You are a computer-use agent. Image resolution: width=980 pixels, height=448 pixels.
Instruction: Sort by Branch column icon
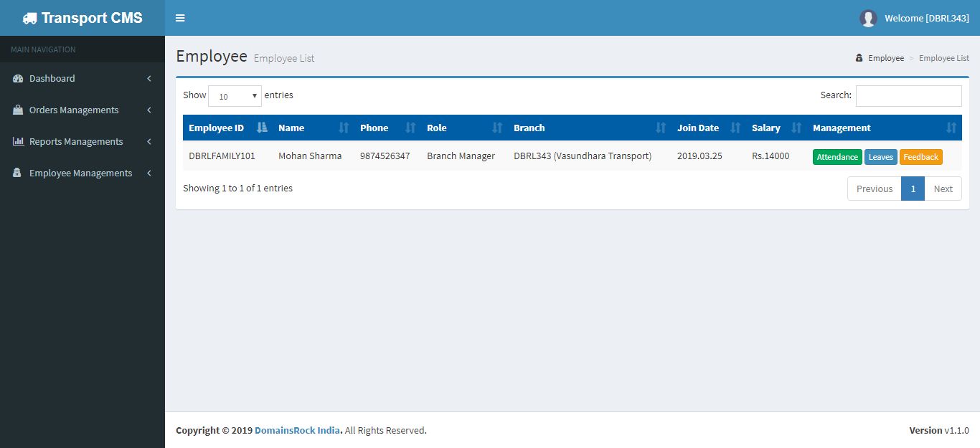(661, 128)
